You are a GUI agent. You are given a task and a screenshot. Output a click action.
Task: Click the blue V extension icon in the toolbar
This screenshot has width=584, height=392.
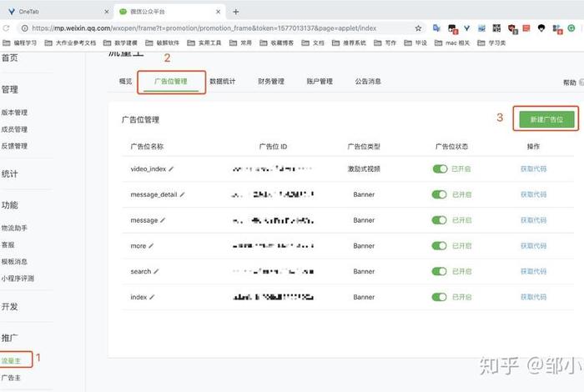click(466, 28)
